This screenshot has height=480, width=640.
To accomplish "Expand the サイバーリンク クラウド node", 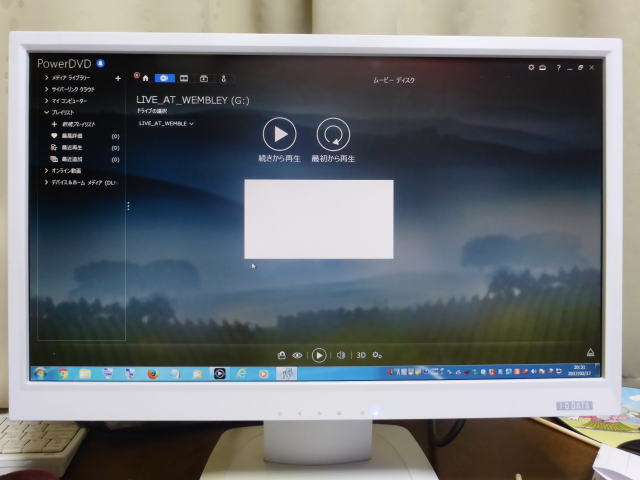I will pos(46,89).
